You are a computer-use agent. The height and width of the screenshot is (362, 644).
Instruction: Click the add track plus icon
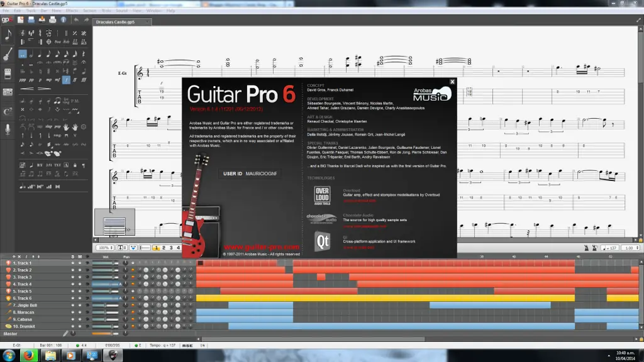click(x=14, y=256)
